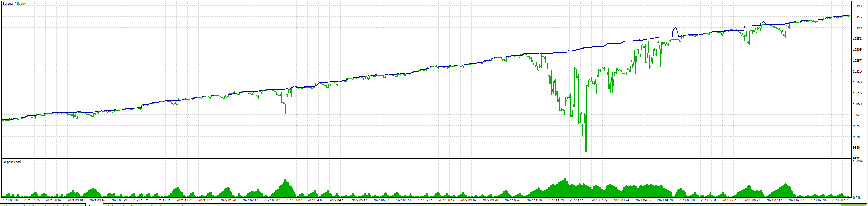Select the 2022.03.07 date on timeline
Screen dimensions: 868x206
tap(293, 200)
